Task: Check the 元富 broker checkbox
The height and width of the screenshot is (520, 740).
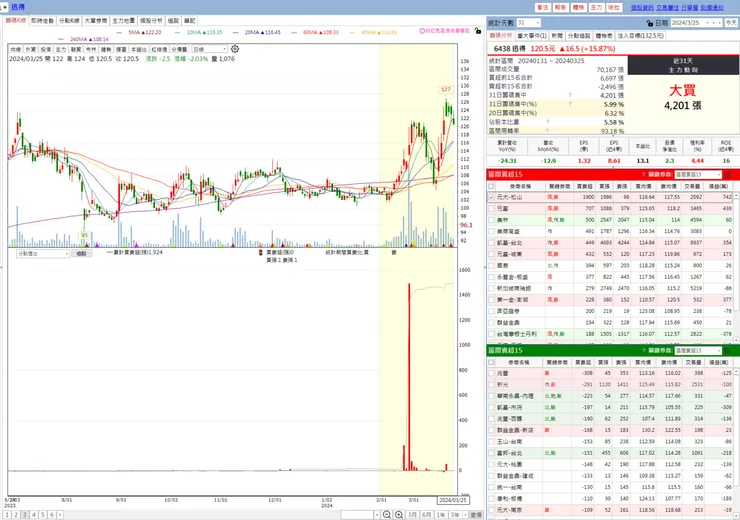Action: [491, 209]
